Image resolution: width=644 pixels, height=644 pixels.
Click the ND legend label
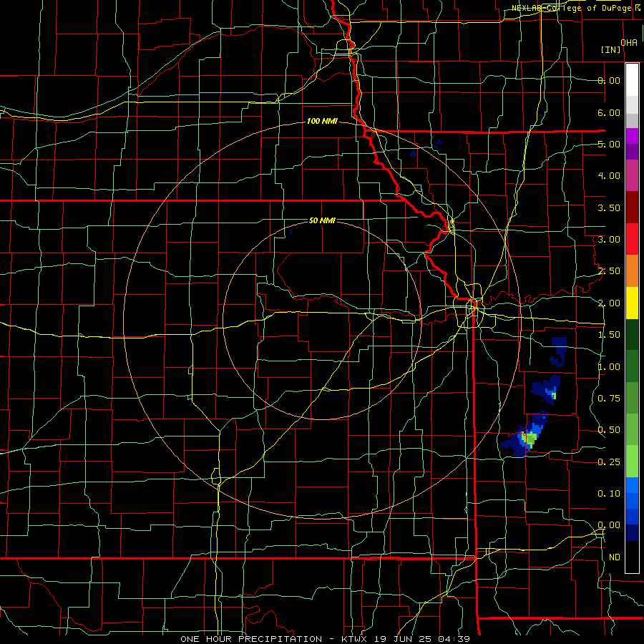(x=615, y=557)
